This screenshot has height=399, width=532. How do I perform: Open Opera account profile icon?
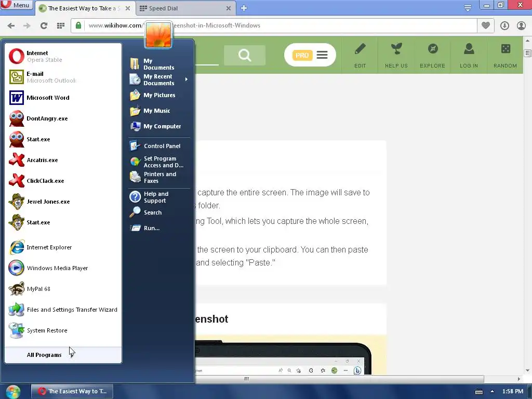tap(521, 25)
